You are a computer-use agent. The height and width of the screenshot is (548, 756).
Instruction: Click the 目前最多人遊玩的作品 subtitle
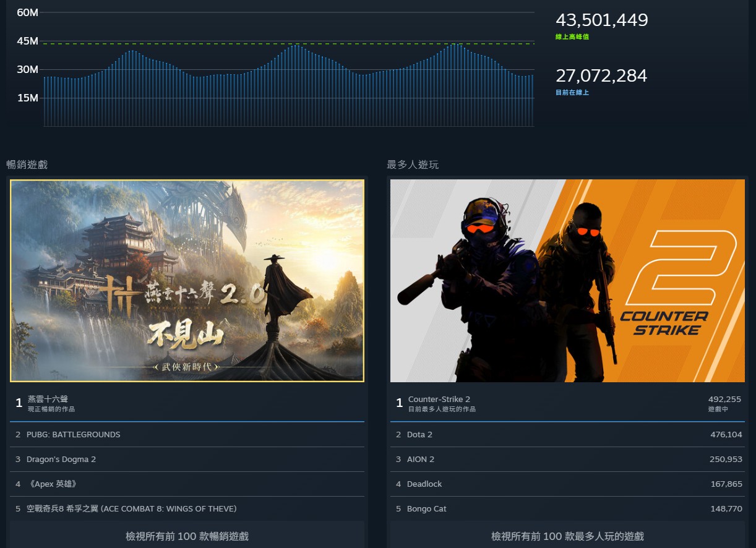(442, 409)
